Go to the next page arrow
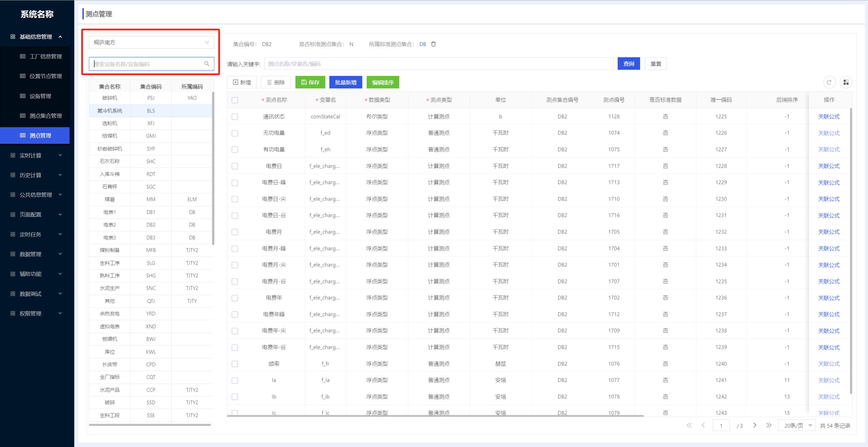The image size is (868, 447). pos(755,425)
